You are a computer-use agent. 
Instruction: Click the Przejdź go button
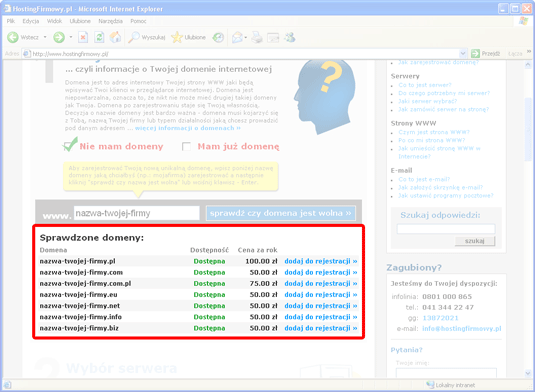(x=485, y=54)
